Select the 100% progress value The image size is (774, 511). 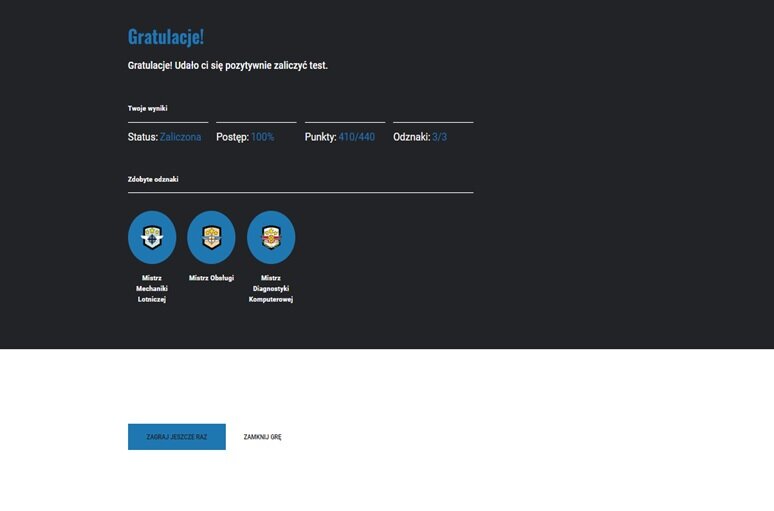[262, 137]
